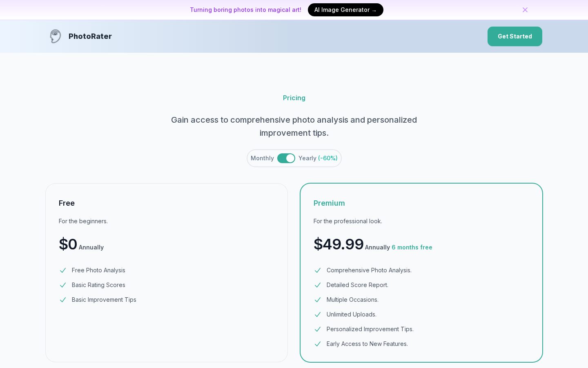
Task: Click the Multiple Occasions feature text
Action: [x=352, y=300]
